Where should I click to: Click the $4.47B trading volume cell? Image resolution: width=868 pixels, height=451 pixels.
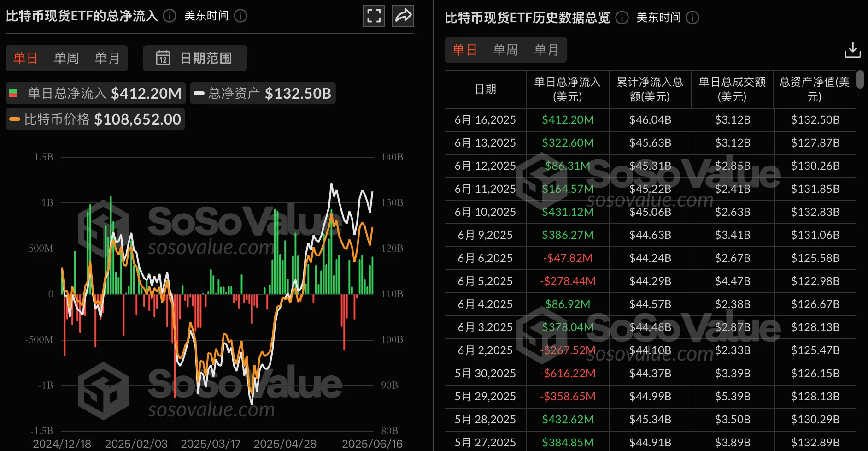[x=733, y=281]
